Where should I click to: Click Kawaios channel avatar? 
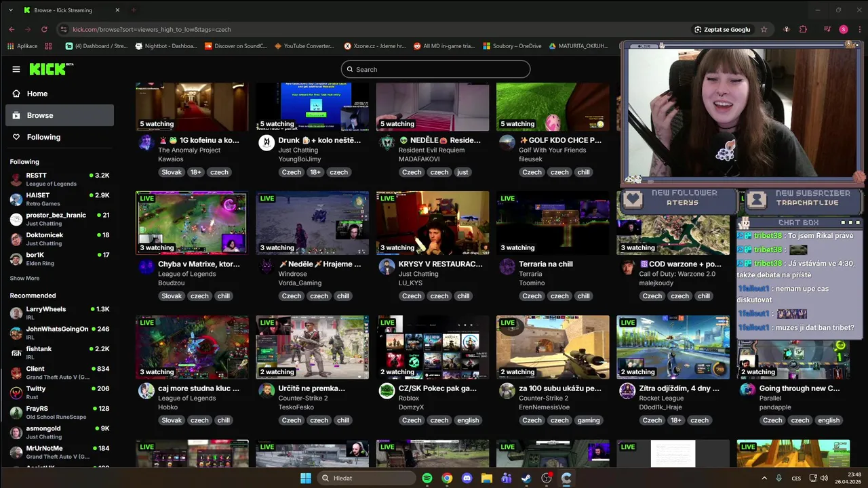(146, 142)
